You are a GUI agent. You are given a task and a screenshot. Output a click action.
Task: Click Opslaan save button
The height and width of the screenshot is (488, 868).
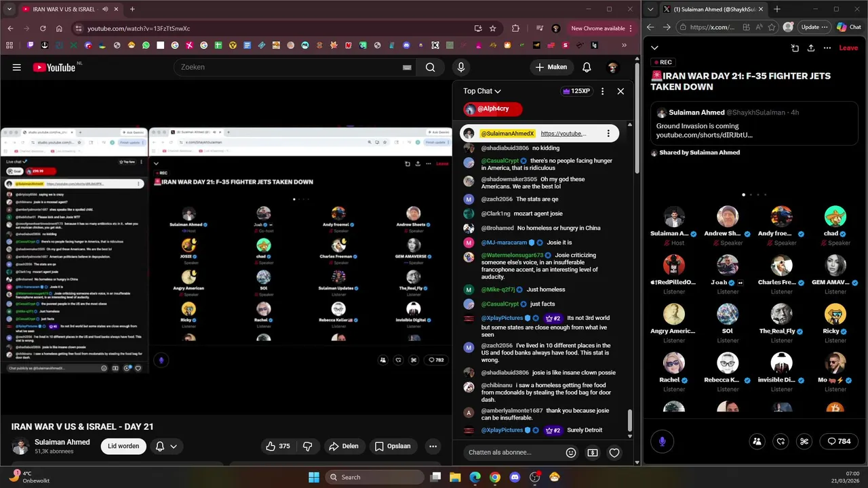coord(393,446)
